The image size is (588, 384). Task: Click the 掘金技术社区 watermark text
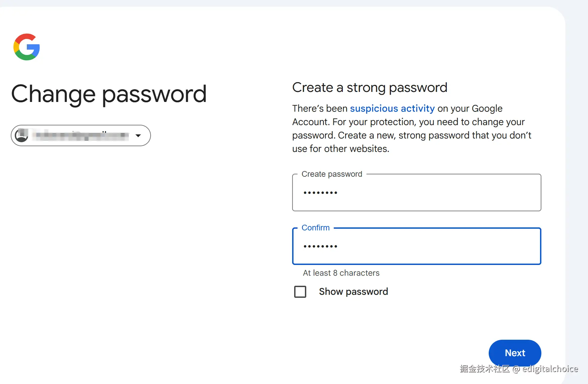[485, 369]
